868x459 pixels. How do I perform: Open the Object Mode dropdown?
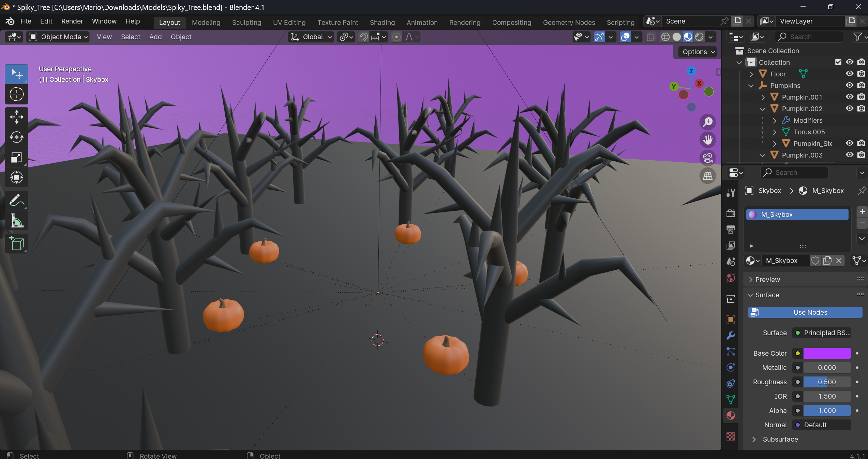pyautogui.click(x=58, y=37)
